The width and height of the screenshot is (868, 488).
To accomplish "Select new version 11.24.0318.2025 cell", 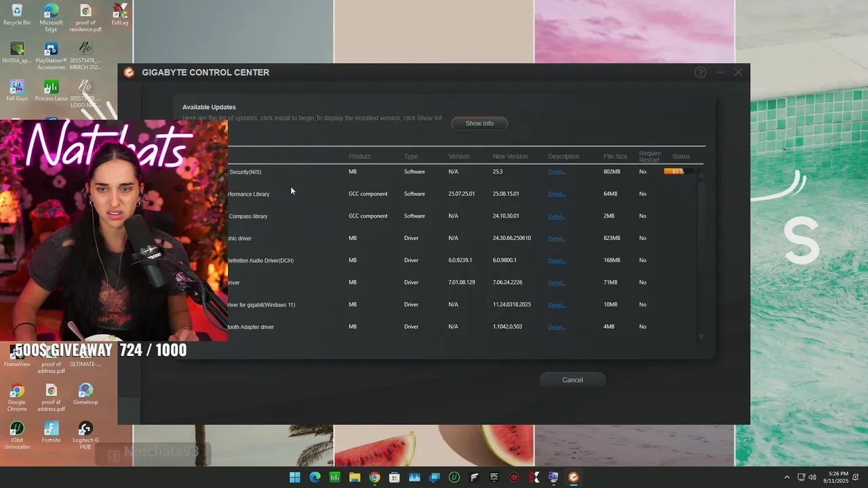I will [512, 304].
